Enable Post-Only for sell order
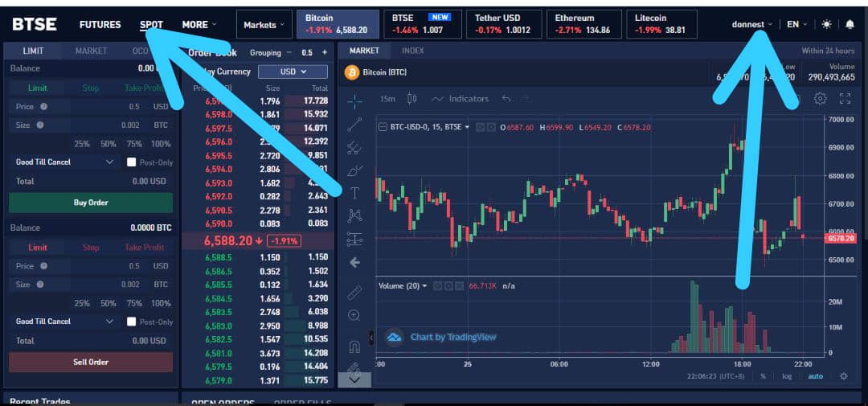The width and height of the screenshot is (868, 406). coord(131,322)
